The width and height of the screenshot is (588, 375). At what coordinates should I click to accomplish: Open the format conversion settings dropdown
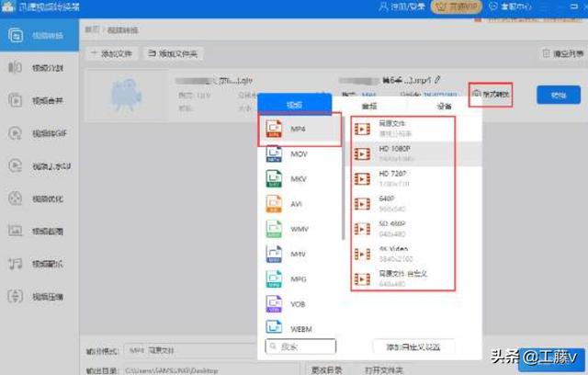[x=490, y=94]
